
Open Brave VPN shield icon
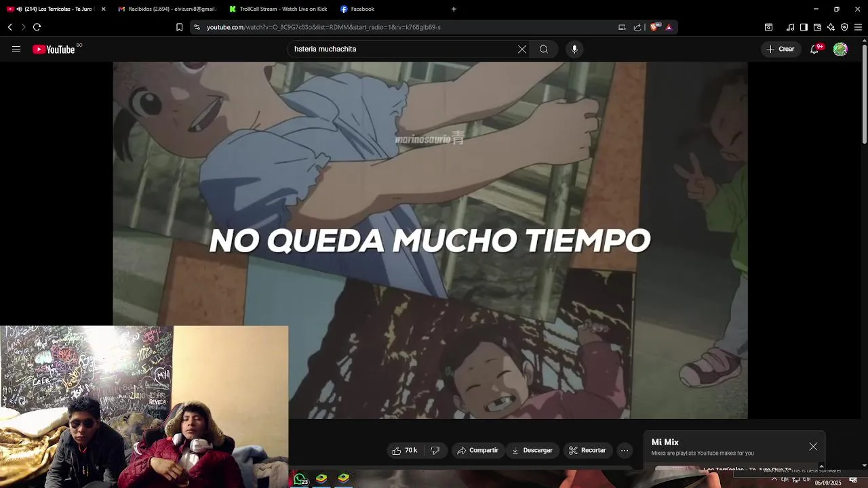(844, 27)
